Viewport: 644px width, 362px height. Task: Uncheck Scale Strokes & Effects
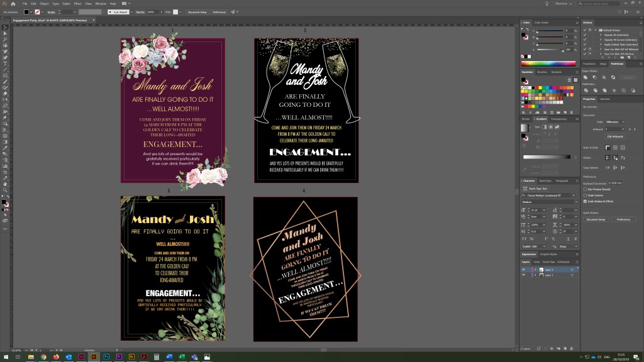pyautogui.click(x=586, y=201)
